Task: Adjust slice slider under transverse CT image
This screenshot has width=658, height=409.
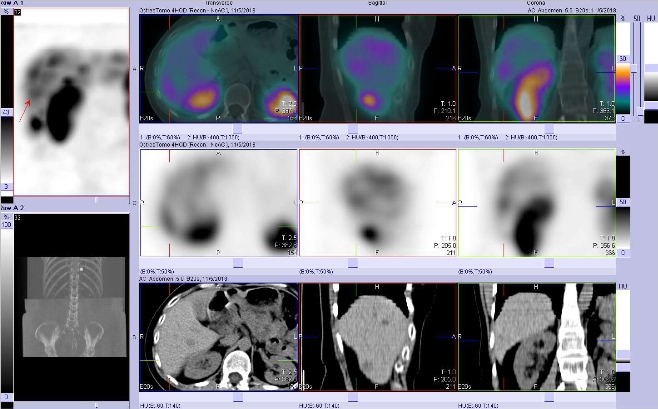Action: click(238, 396)
